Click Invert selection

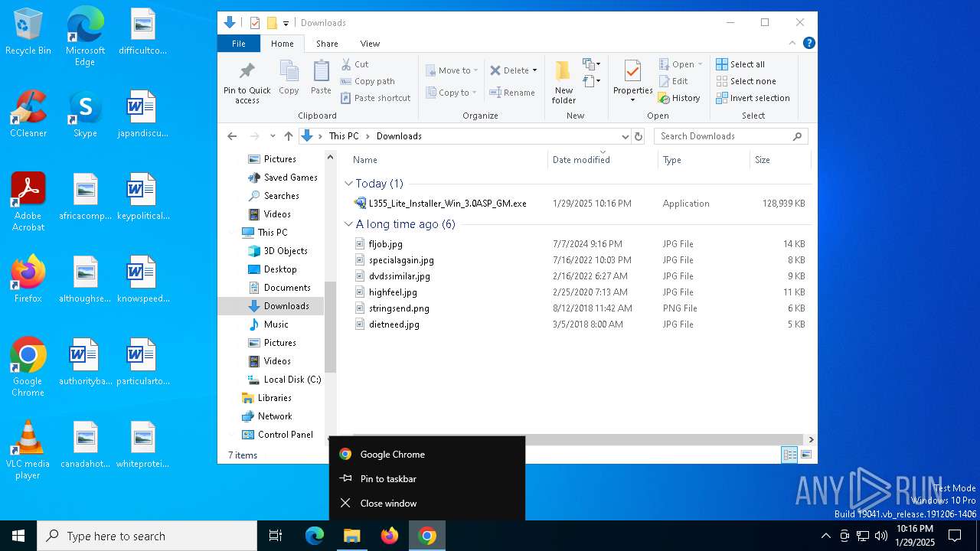point(753,98)
